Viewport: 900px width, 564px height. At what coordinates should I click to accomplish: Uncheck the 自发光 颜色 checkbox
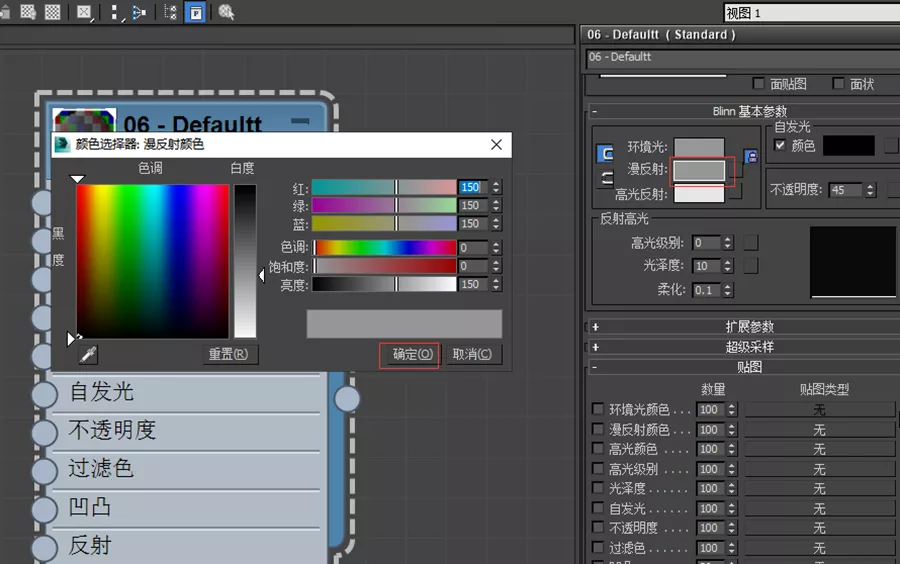pyautogui.click(x=779, y=145)
